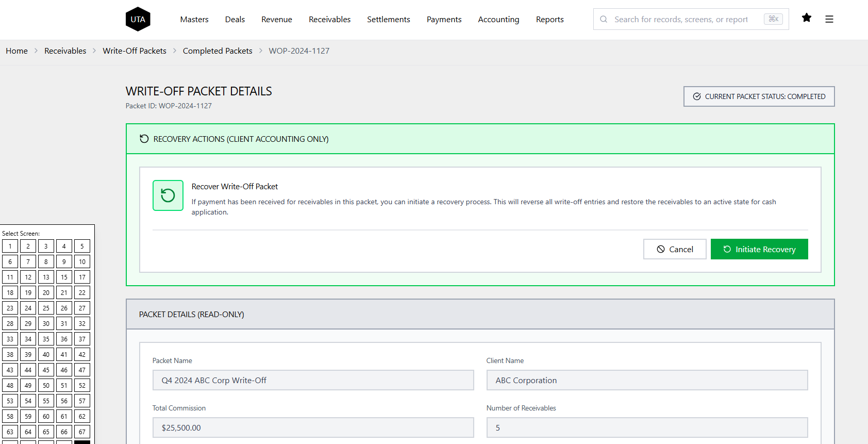Select screen 13 in screen selector
Image resolution: width=868 pixels, height=444 pixels.
pos(46,277)
